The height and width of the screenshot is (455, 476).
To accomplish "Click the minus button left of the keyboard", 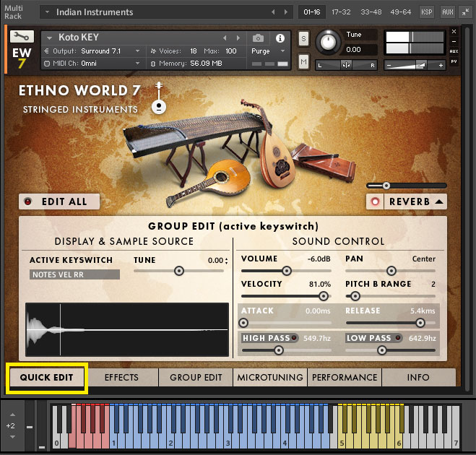I will pyautogui.click(x=30, y=427).
